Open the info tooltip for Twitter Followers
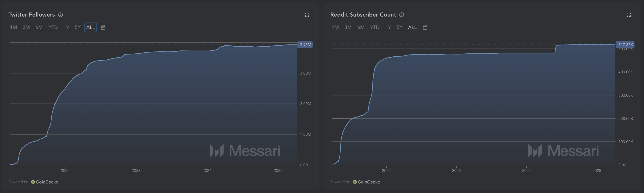This screenshot has height=193, width=644. pos(60,15)
